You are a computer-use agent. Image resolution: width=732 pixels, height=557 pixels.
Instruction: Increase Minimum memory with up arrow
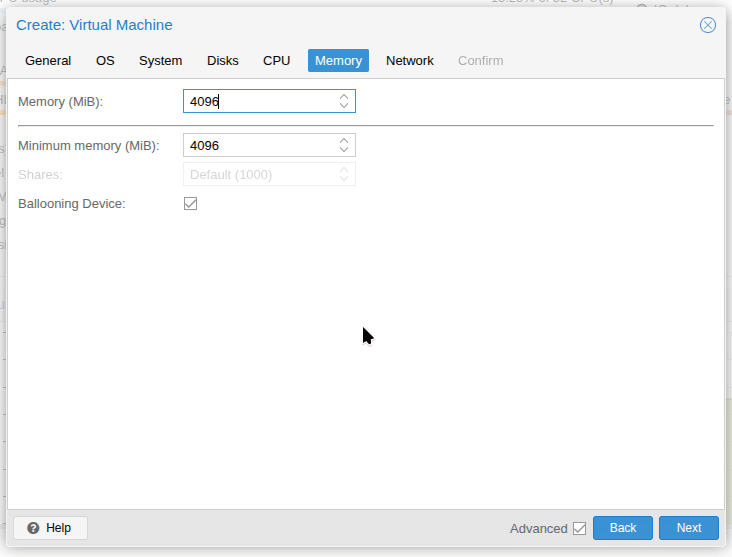(x=344, y=141)
